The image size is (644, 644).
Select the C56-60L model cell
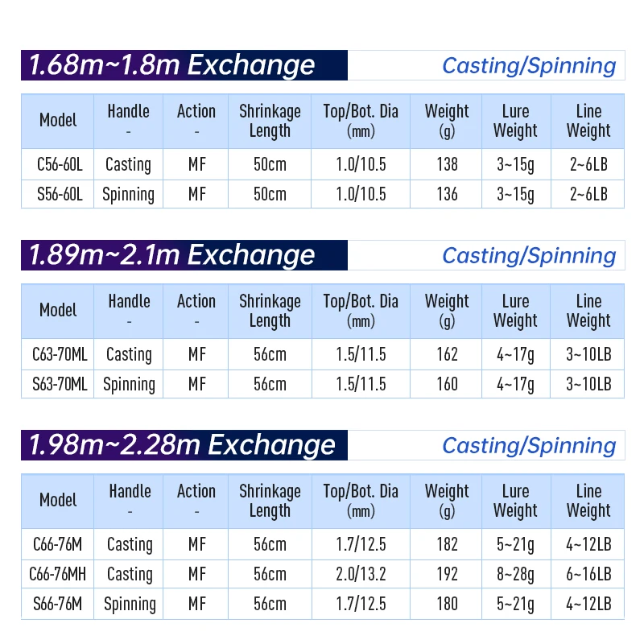click(x=60, y=164)
